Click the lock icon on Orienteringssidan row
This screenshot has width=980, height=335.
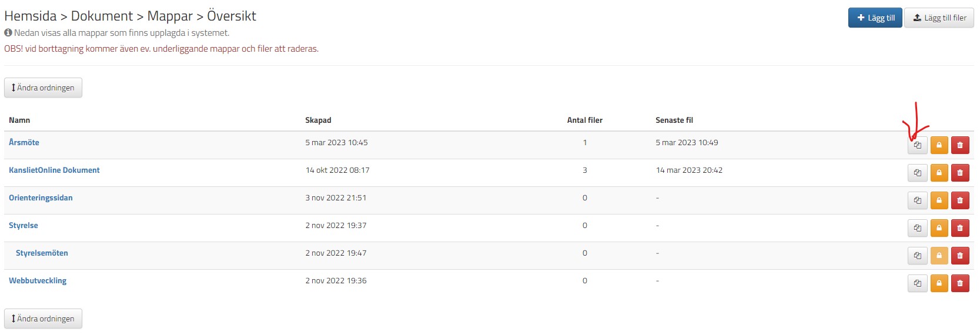tap(939, 200)
